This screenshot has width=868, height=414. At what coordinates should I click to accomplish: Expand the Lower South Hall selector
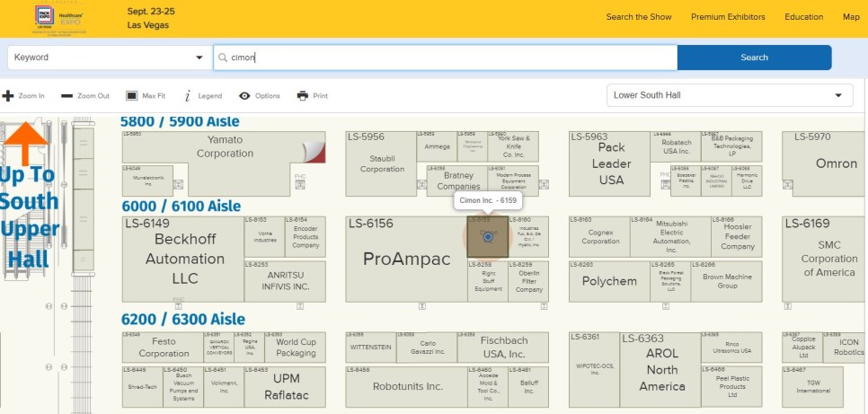731,95
